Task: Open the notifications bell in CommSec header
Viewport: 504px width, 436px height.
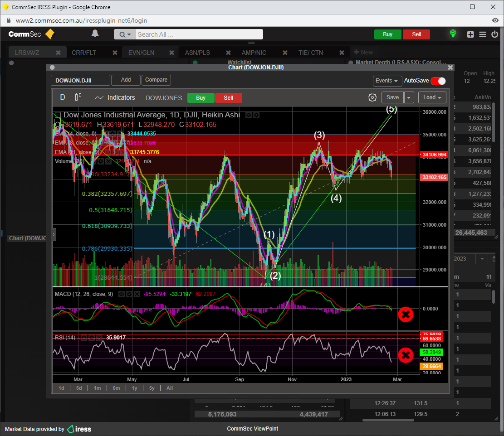Action: pos(95,34)
